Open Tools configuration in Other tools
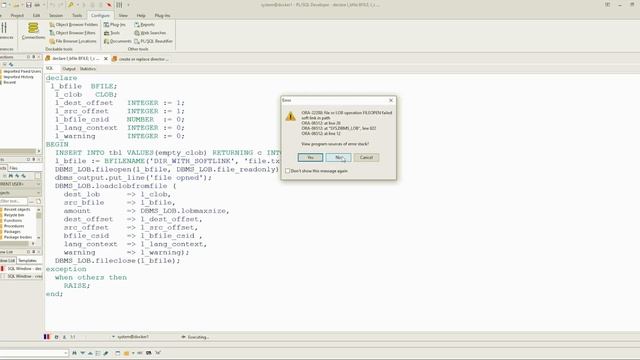The image size is (640, 360). point(112,33)
